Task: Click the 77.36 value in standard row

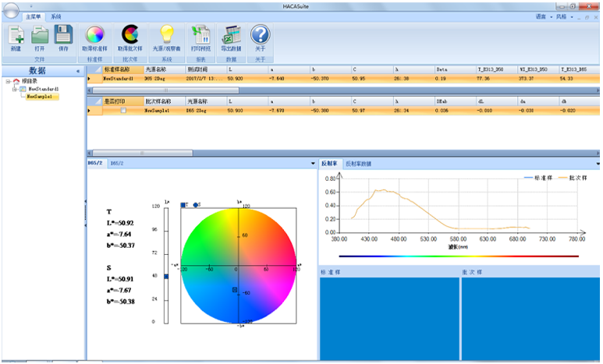Action: (x=497, y=79)
